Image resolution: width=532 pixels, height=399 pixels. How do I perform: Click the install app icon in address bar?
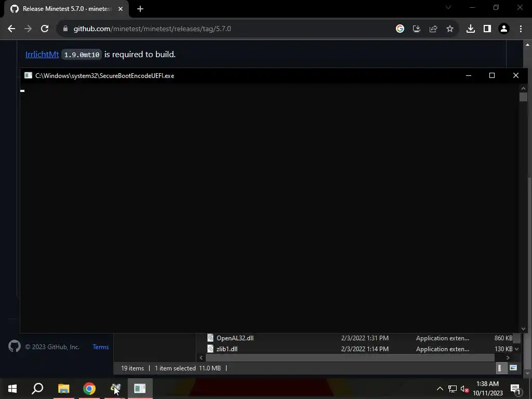click(x=417, y=29)
